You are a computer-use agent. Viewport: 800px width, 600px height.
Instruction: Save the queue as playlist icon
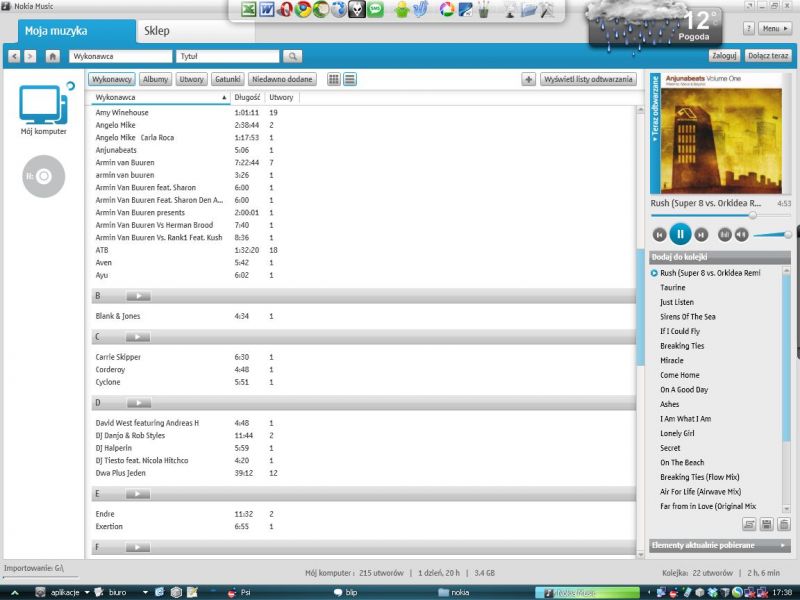(766, 524)
